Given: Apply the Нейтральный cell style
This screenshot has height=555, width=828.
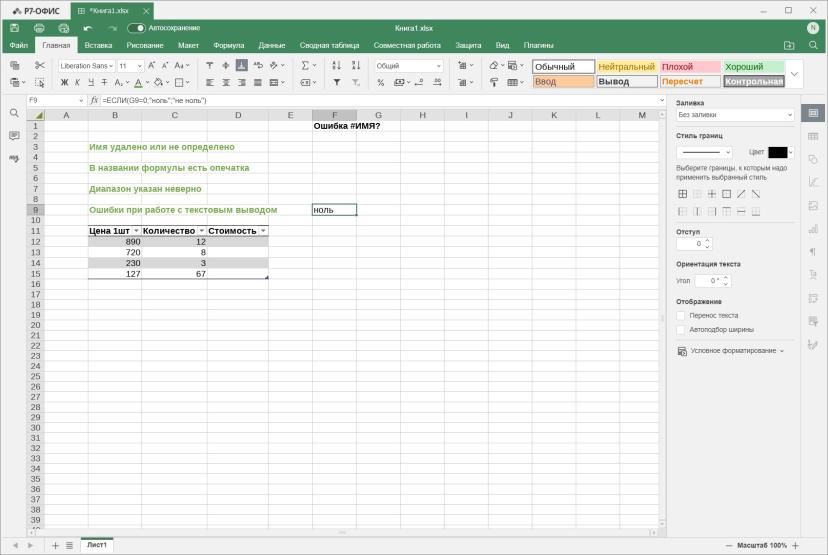Looking at the screenshot, I should 627,67.
